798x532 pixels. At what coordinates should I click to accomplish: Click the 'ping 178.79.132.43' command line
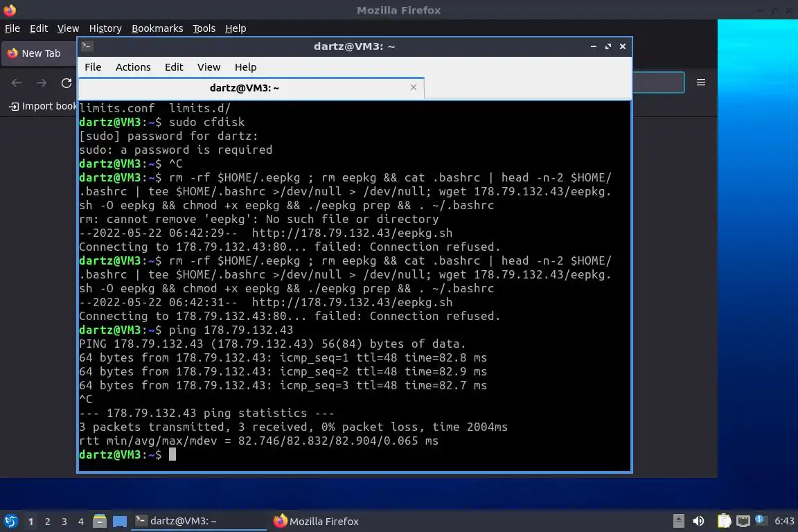click(x=231, y=330)
